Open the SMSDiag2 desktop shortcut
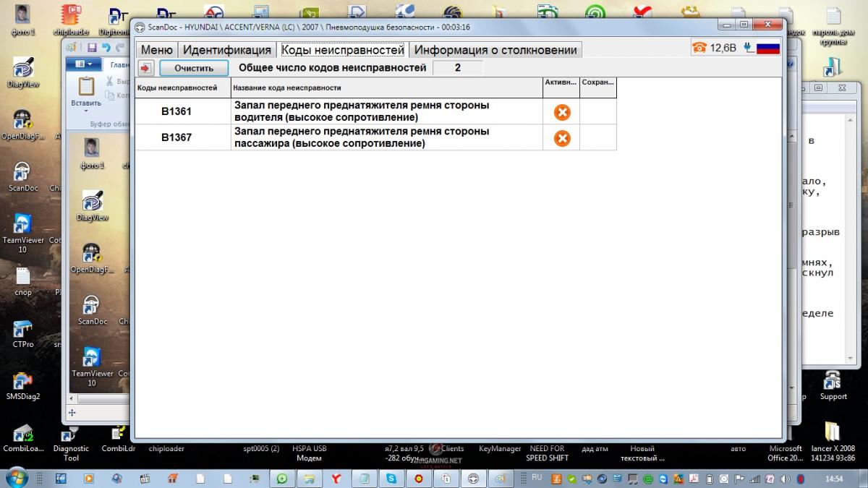Viewport: 868px width, 488px height. 23,387
